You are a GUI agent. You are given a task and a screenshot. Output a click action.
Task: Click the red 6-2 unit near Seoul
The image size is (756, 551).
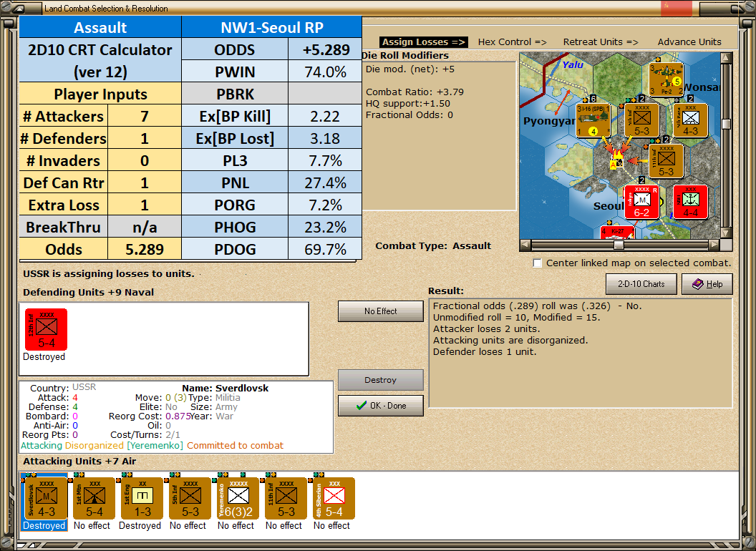[641, 202]
